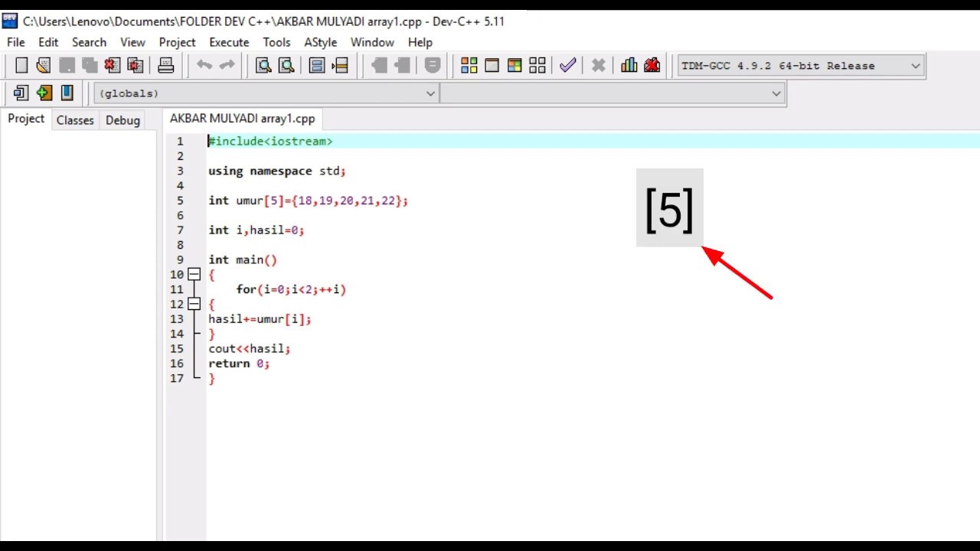Click the Undo arrow icon

(x=204, y=66)
